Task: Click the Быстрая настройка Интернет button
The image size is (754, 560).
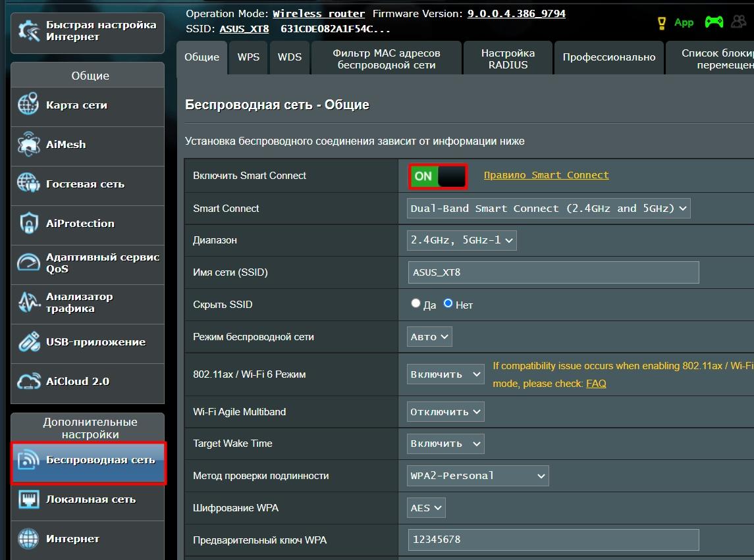Action: coord(88,33)
